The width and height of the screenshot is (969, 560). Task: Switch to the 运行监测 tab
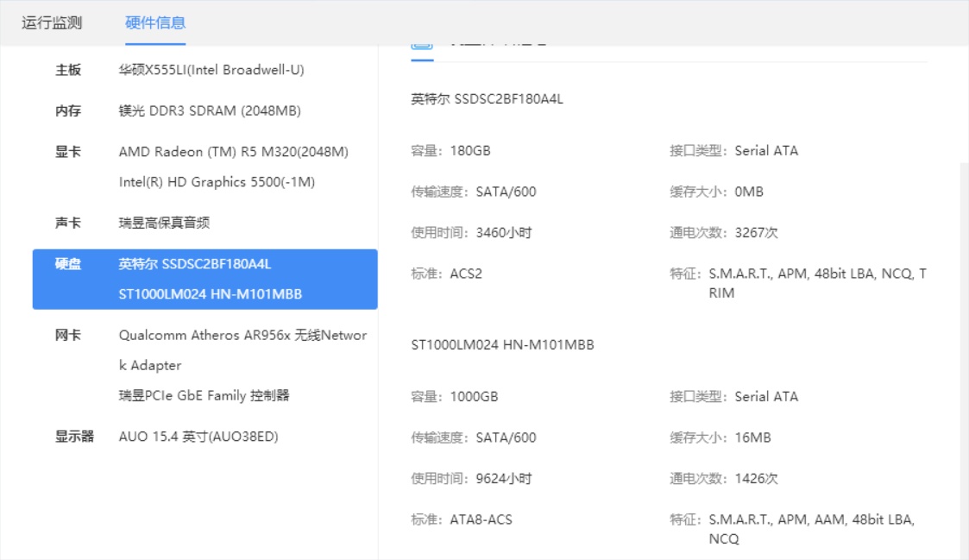(52, 23)
